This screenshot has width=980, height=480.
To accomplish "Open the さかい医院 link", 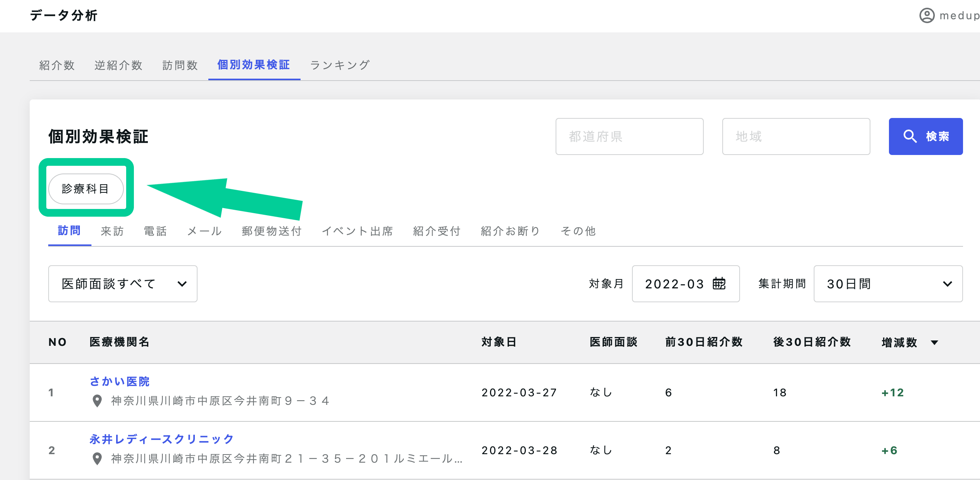I will (120, 381).
